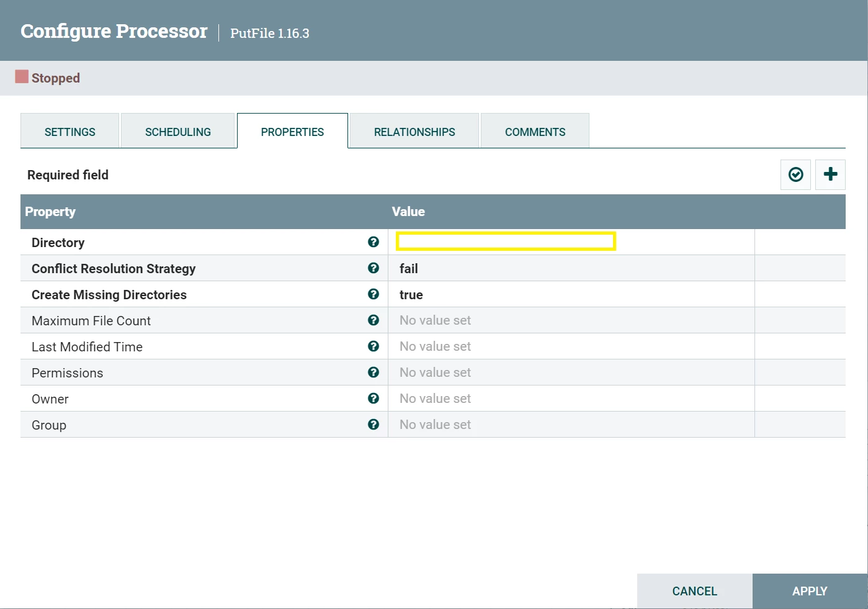This screenshot has width=868, height=609.
Task: View help for Create Missing Directories
Action: (x=374, y=294)
